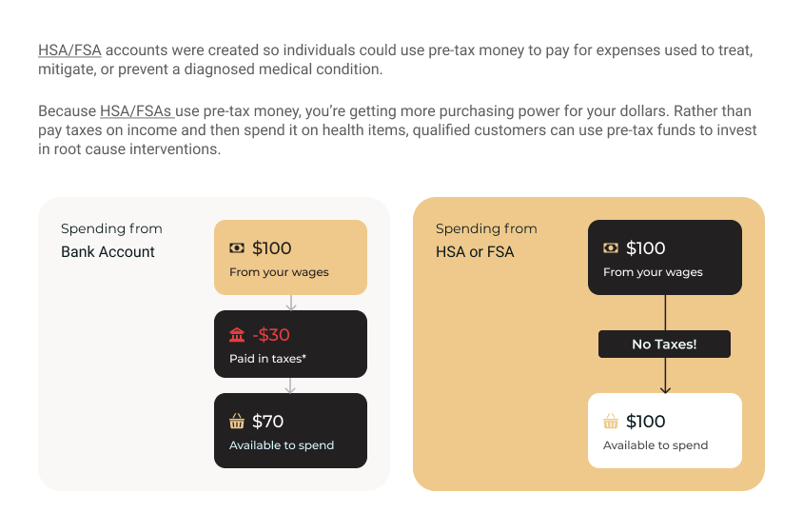Viewport: 803px width, 532px height.
Task: Click the arrow between wages and taxes cards
Action: click(290, 303)
